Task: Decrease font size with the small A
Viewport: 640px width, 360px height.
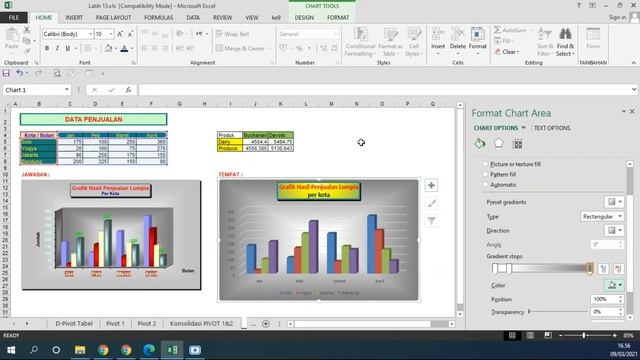Action: click(x=131, y=34)
